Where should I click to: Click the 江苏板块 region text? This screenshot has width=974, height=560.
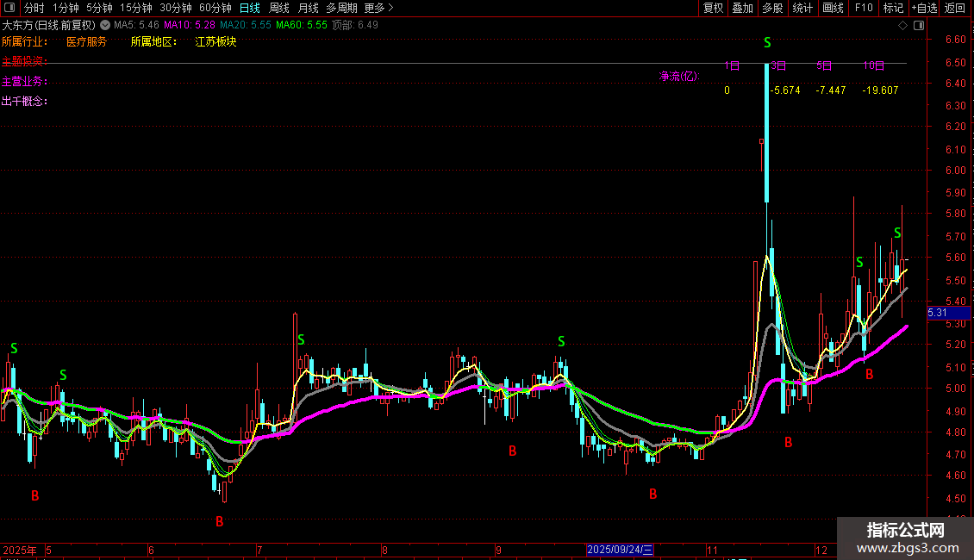tap(215, 41)
